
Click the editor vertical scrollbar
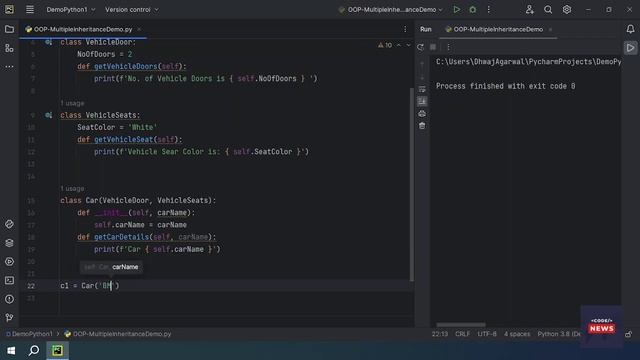(411, 184)
